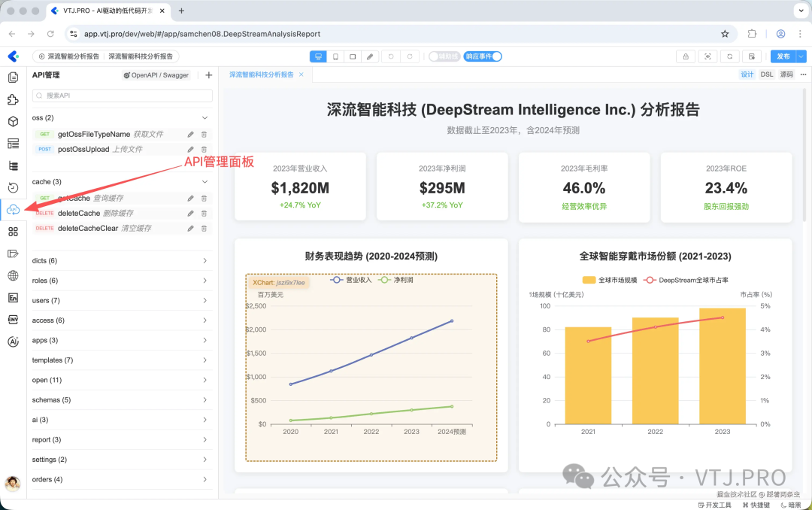The width and height of the screenshot is (812, 510).
Task: Click the edit pencil icon next to postOssUpload
Action: pos(191,149)
